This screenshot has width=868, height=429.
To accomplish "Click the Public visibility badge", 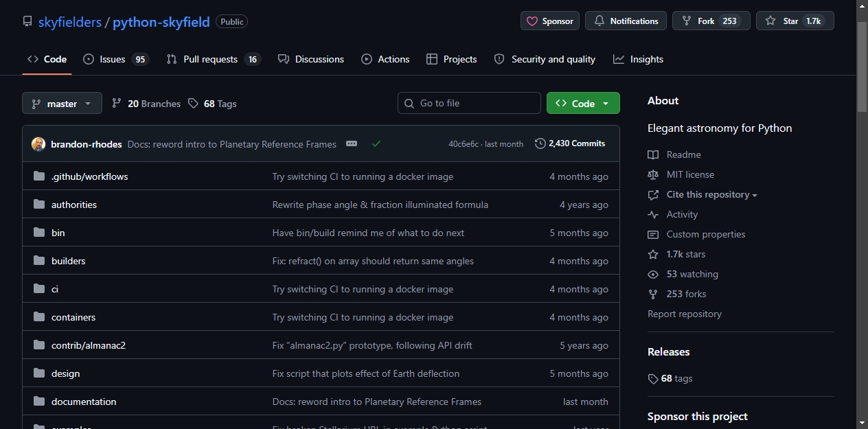I will [x=231, y=21].
